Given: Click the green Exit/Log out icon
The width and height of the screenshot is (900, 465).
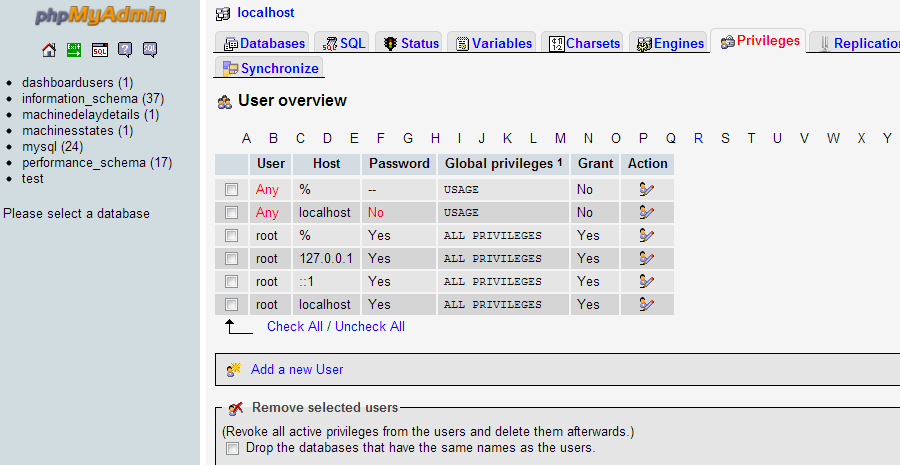Looking at the screenshot, I should click(74, 50).
